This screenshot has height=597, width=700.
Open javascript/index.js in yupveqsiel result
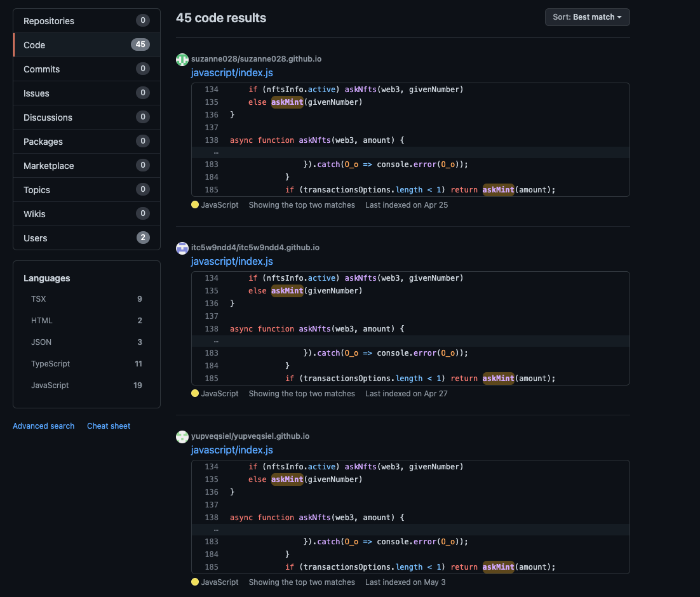tap(232, 450)
